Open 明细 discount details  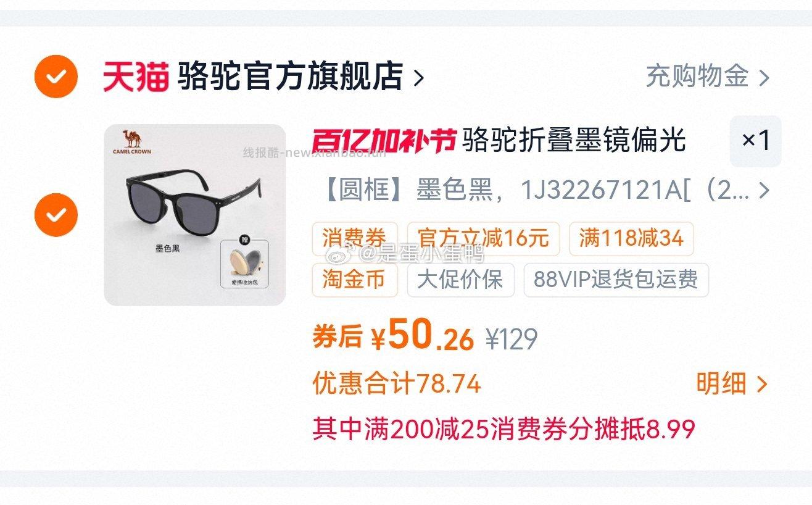pyautogui.click(x=732, y=384)
